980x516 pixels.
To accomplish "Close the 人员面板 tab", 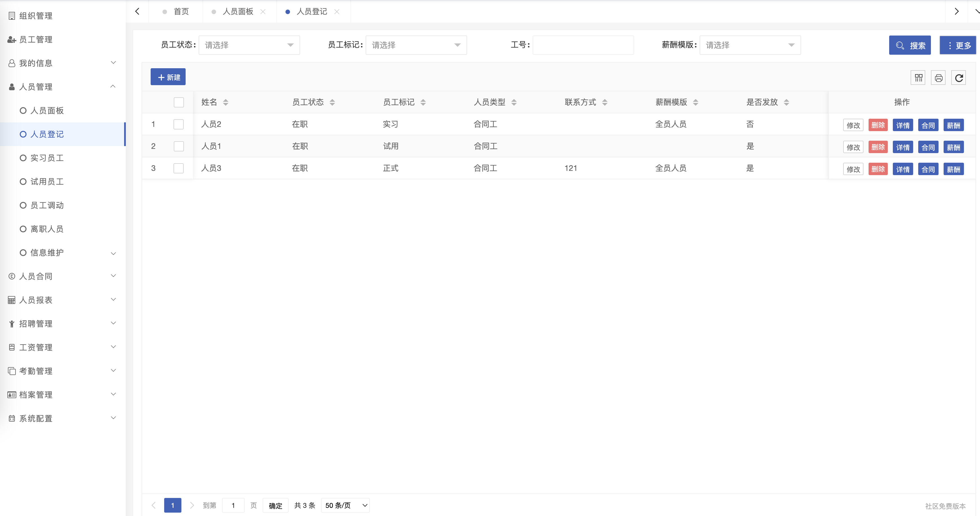I will 263,12.
